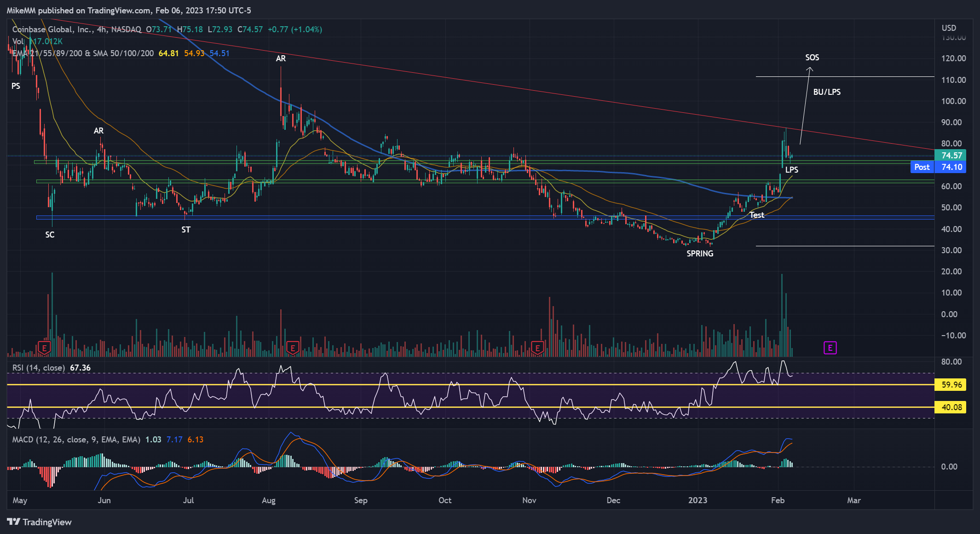
Task: Click the yellow 64.81 EMA value
Action: 168,53
